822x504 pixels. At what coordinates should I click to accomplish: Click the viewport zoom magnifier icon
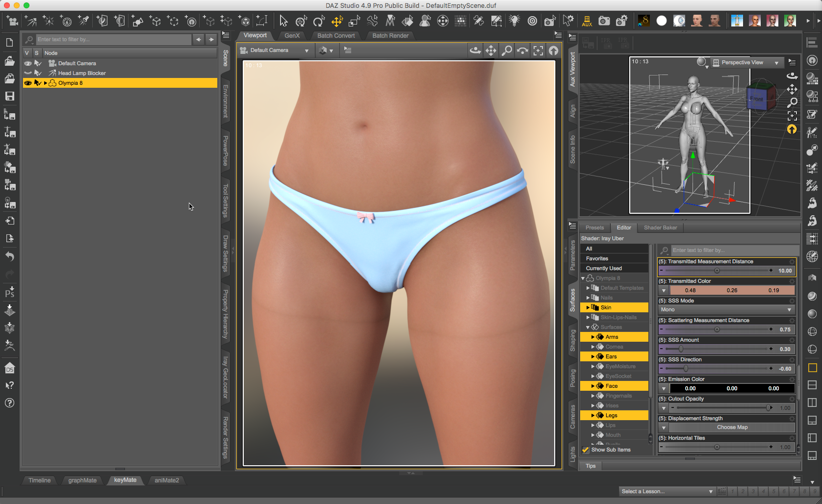point(507,50)
